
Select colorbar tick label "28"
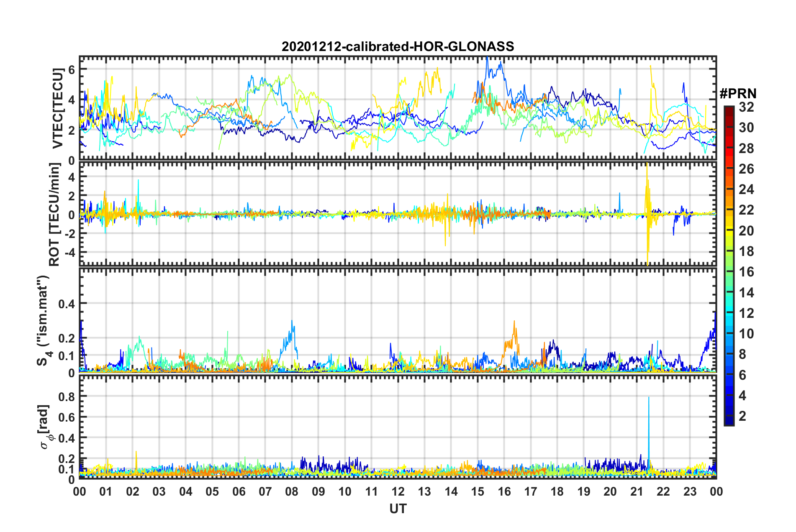pyautogui.click(x=746, y=148)
